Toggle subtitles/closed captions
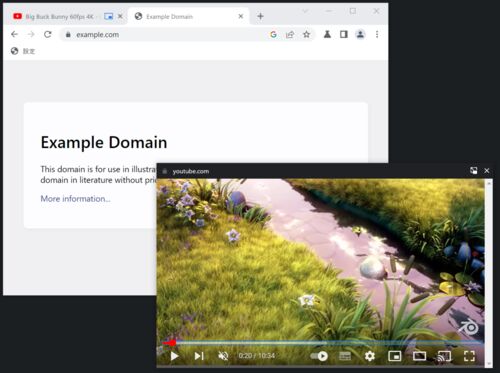 coord(345,356)
